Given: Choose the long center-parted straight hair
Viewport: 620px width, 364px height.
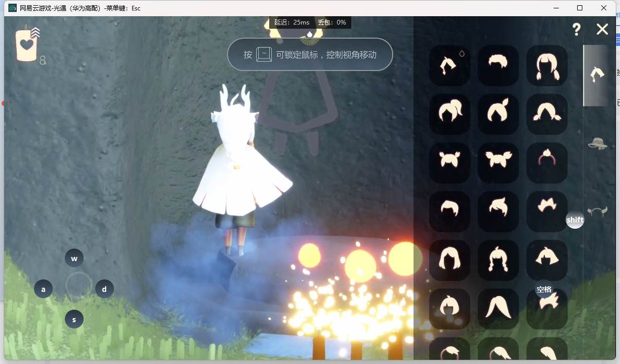Looking at the screenshot, I should pos(498,309).
